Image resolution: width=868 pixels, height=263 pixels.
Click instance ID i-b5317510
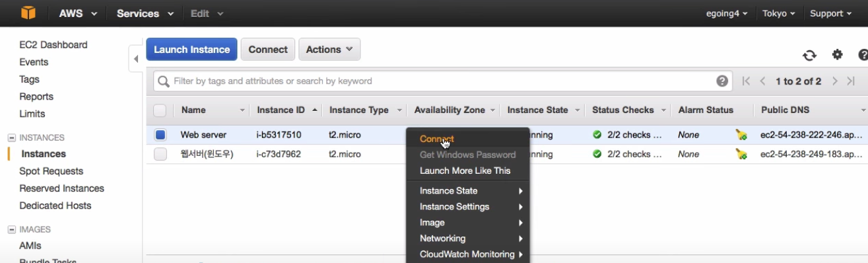(279, 135)
